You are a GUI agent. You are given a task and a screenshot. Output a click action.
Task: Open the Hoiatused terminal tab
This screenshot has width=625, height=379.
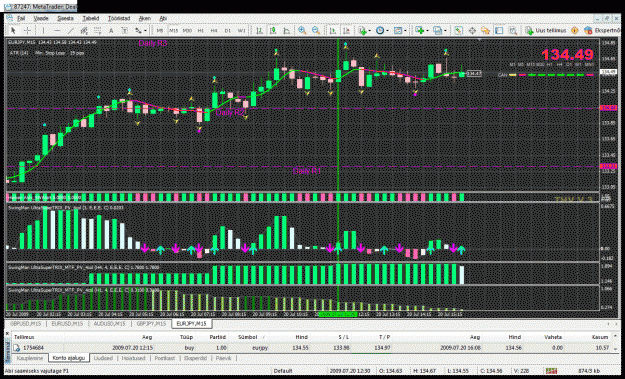[x=134, y=358]
